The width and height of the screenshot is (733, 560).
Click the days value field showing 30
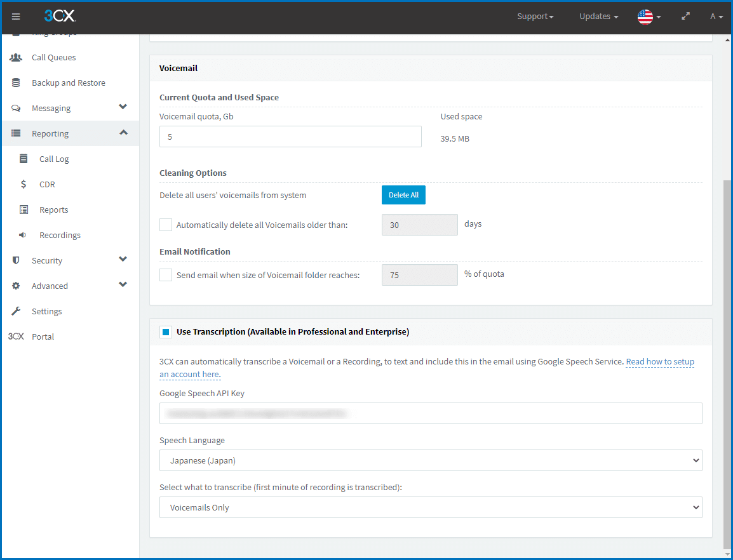click(x=420, y=225)
